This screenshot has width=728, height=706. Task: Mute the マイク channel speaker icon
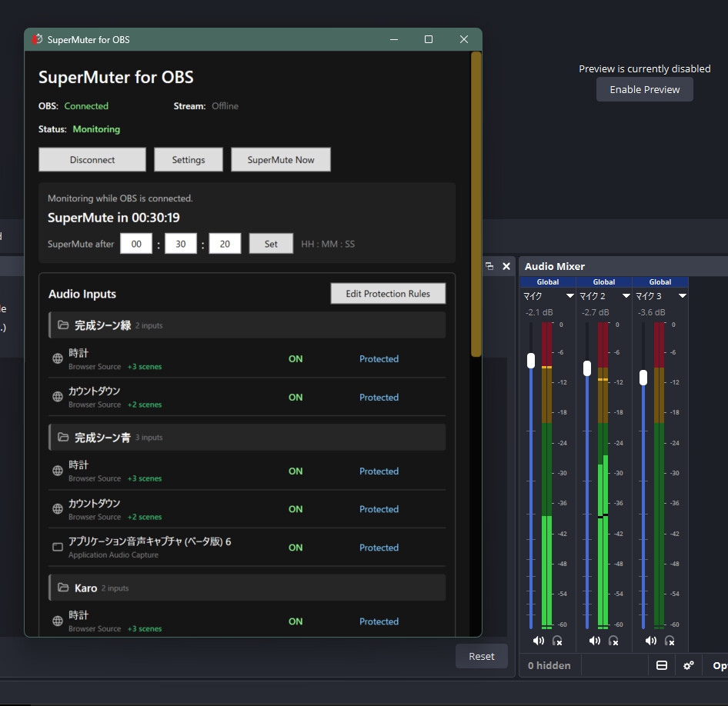coord(538,641)
